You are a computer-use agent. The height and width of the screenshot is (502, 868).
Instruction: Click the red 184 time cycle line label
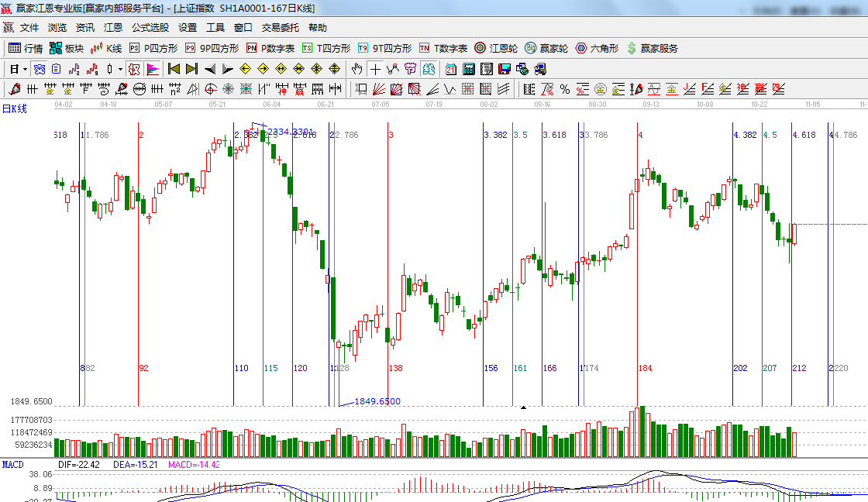[x=646, y=368]
